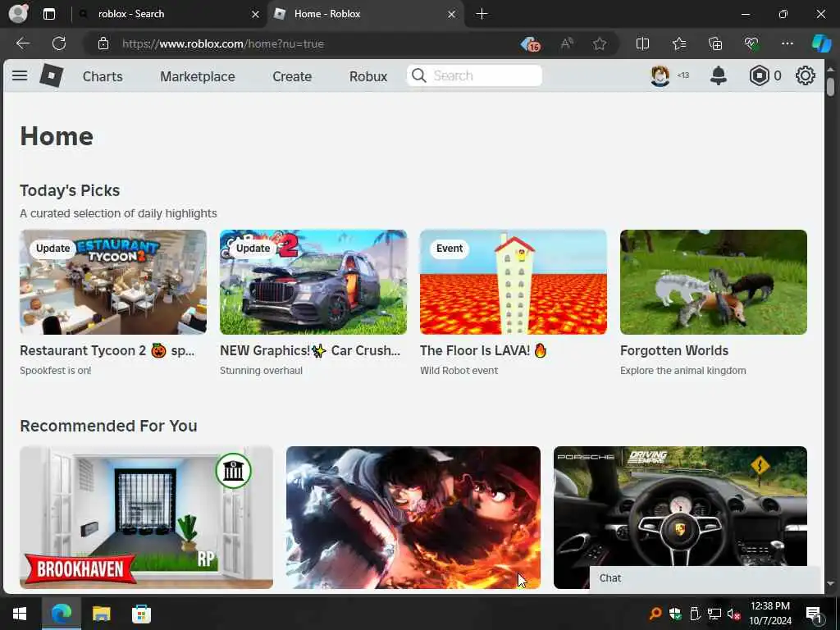The height and width of the screenshot is (630, 840).
Task: Open the notifications bell
Action: [x=719, y=75]
